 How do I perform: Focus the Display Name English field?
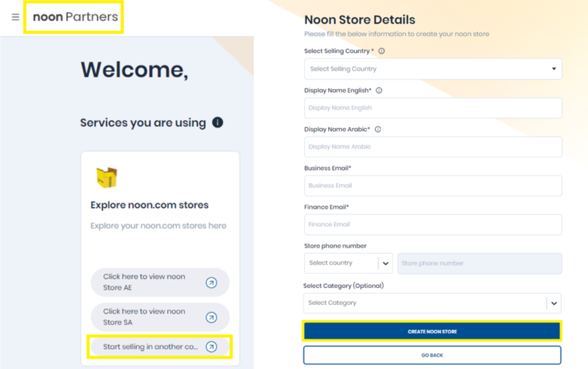pos(433,108)
